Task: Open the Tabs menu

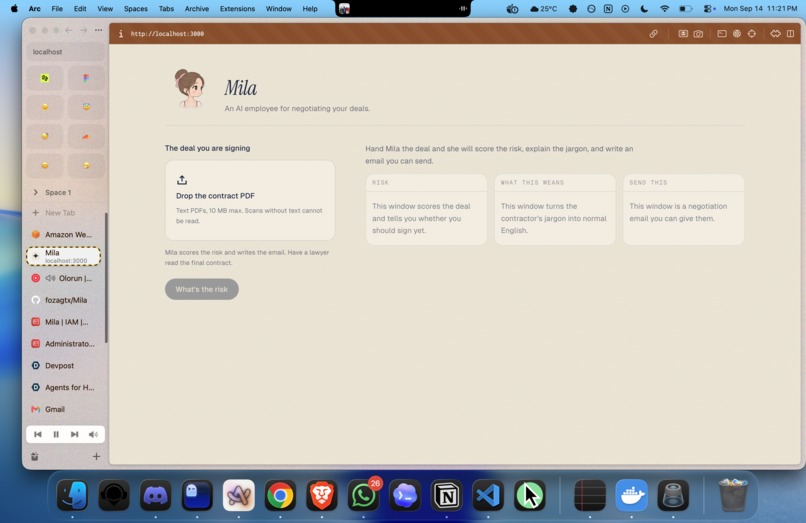Action: 166,9
